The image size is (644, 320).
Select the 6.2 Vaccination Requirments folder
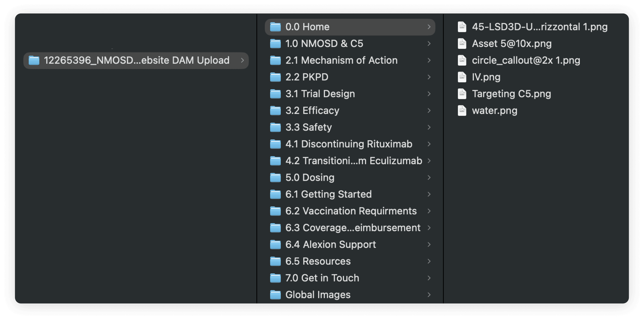[x=350, y=211]
